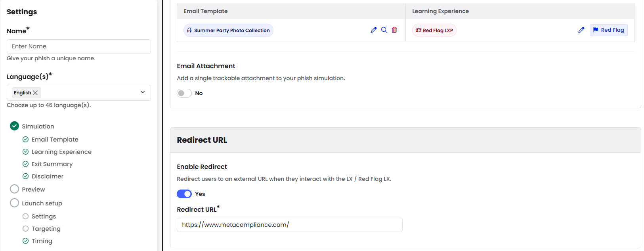Screen dimensions: 644x251
Task: Click the Redirect URL input field
Action: 290,225
